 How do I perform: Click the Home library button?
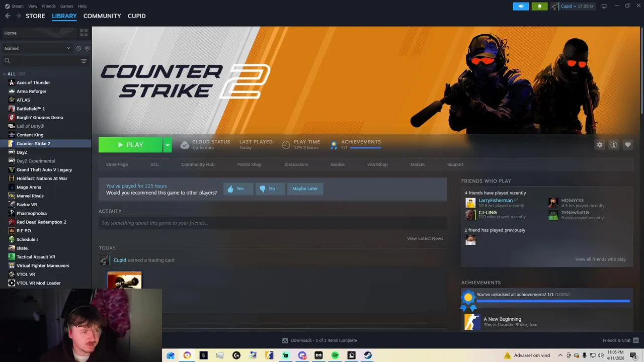[39, 33]
